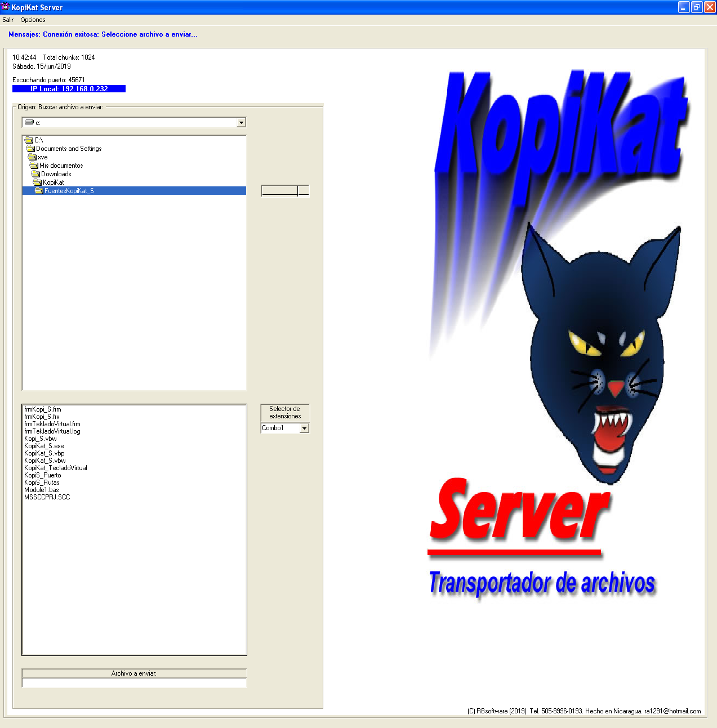Close the KopiKat Server window
This screenshot has width=717, height=728.
coord(710,7)
